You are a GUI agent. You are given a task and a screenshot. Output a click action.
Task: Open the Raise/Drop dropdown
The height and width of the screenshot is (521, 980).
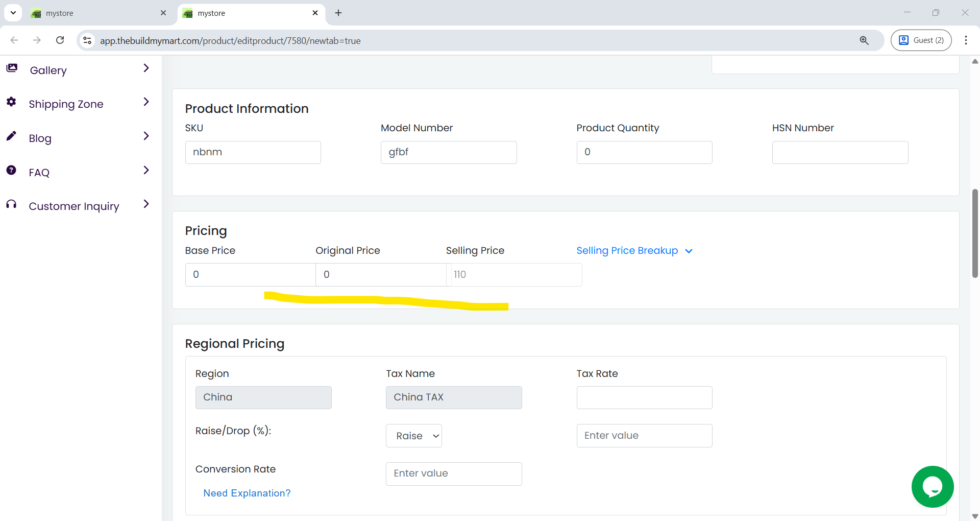point(414,436)
